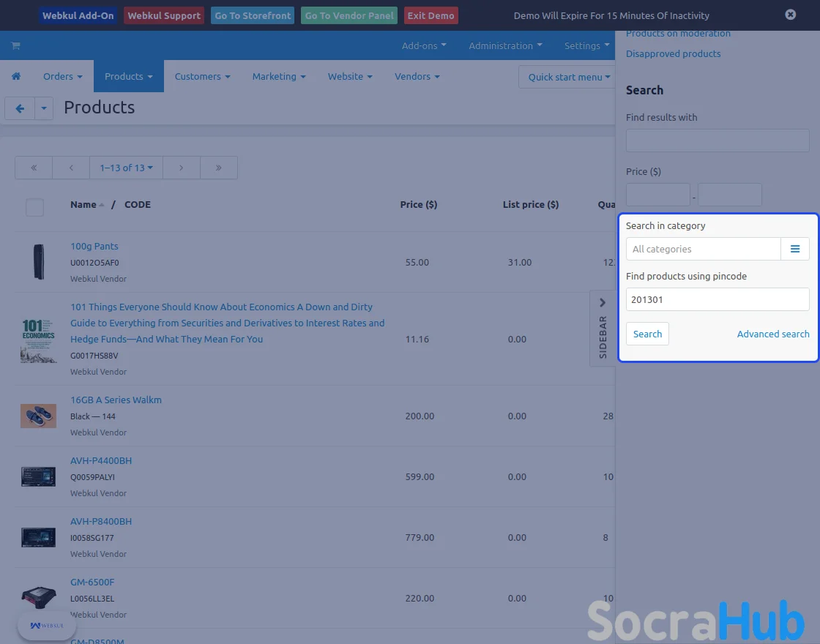820x644 pixels.
Task: Tick the select-all products checkbox
Action: coord(34,207)
